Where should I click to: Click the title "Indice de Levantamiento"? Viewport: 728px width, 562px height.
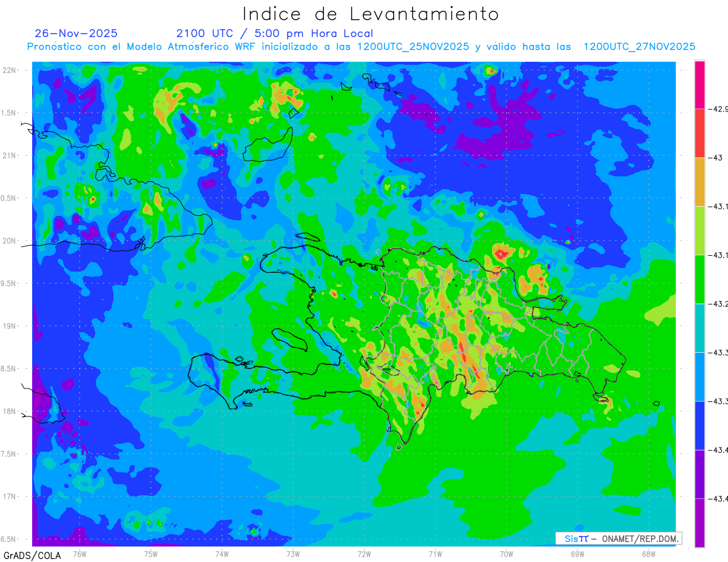[x=371, y=14]
